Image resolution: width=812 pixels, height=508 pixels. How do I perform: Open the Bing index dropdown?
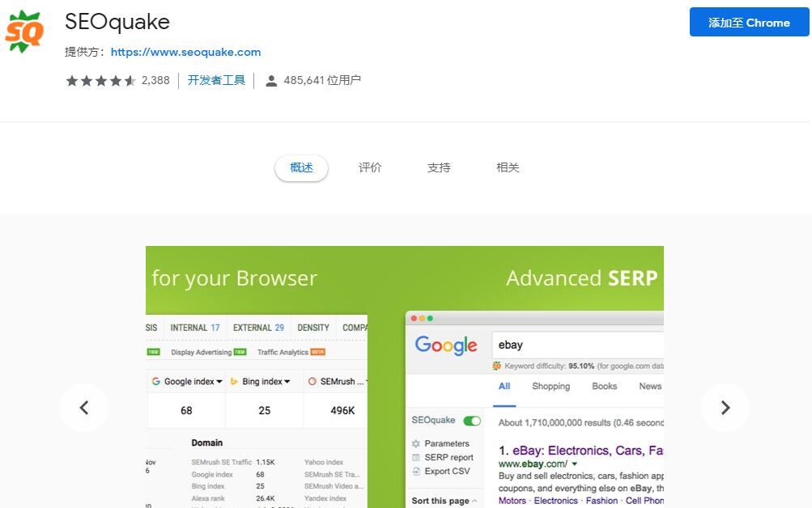[287, 382]
